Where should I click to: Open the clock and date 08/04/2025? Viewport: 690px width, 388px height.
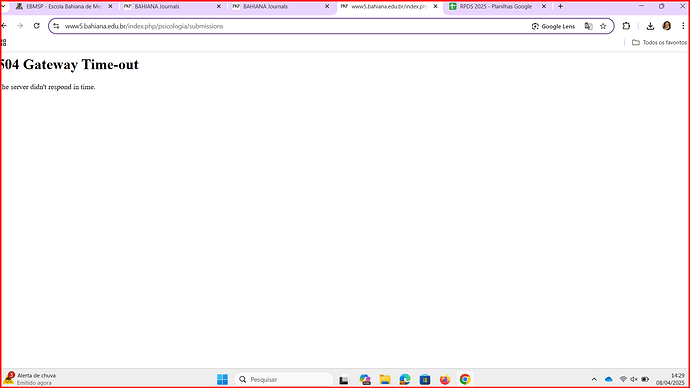point(670,379)
